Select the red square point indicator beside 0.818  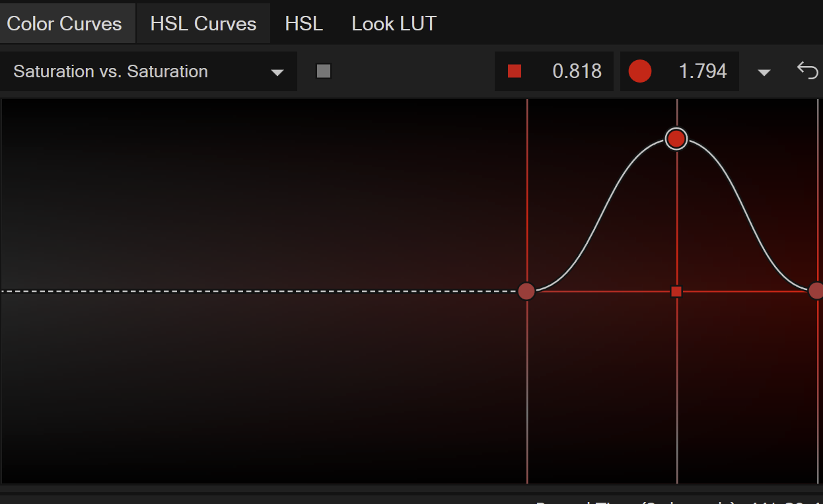pyautogui.click(x=515, y=70)
